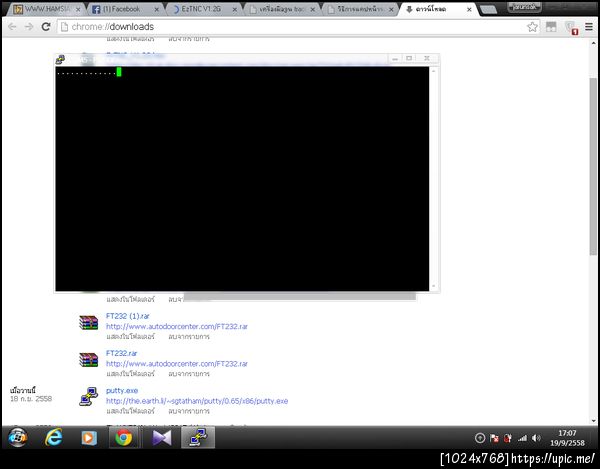Click the PuTTY terminal scrollbar down arrow

coord(434,286)
